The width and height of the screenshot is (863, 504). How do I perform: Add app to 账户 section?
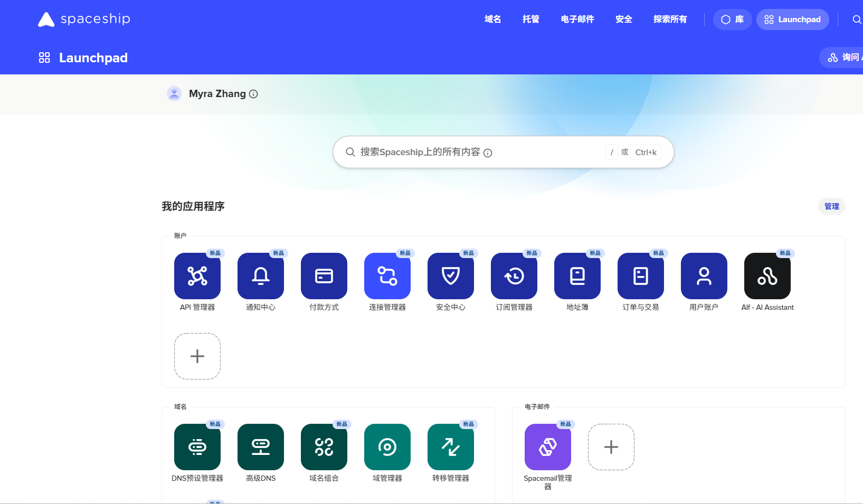197,356
